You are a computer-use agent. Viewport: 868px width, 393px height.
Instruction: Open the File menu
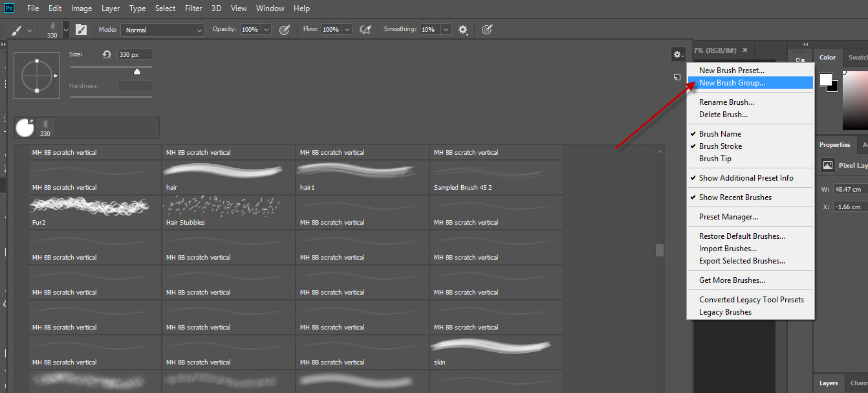click(33, 8)
